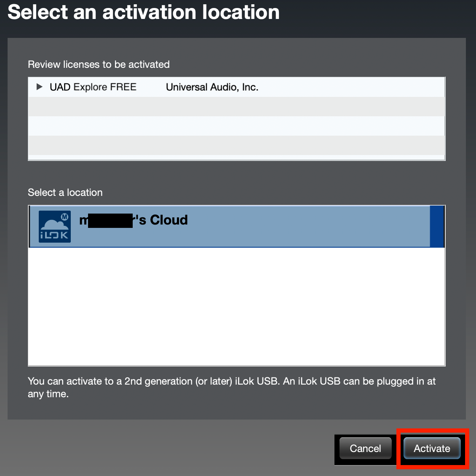Click the iLok Cloud icon
Screen dimensions: 476x476
coord(54,226)
